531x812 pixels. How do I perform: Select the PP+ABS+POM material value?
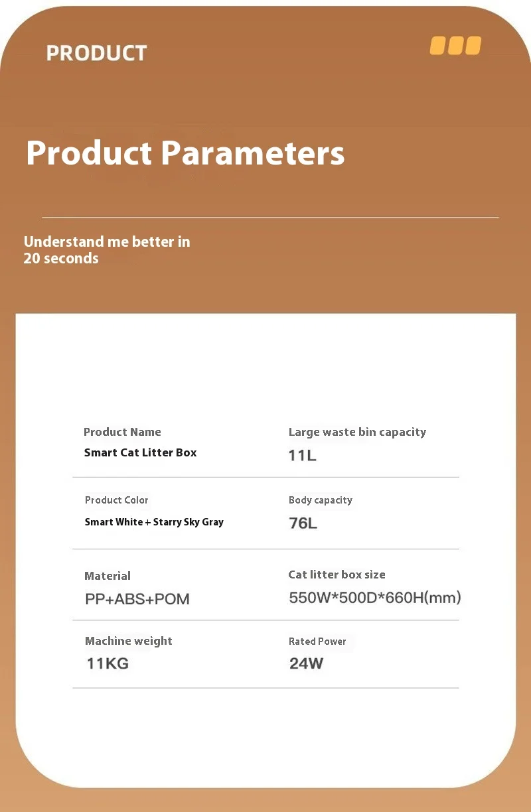click(x=137, y=599)
